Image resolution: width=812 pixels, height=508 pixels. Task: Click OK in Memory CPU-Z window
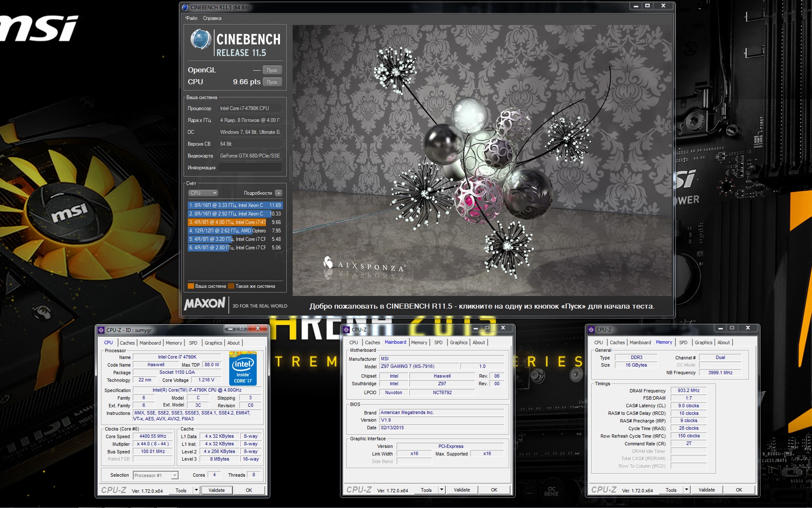(739, 490)
